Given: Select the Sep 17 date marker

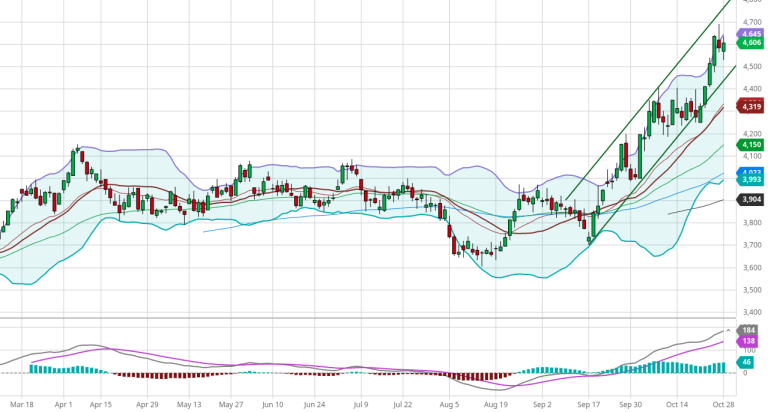Looking at the screenshot, I should click(587, 406).
